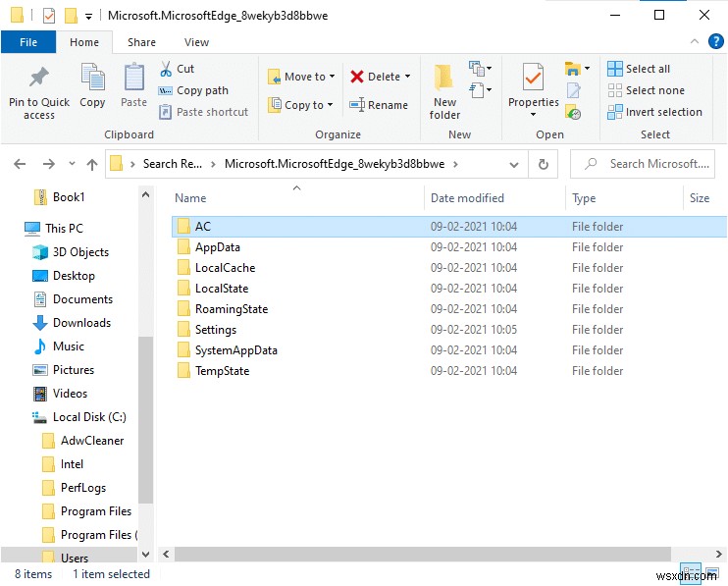
Task: Click Copy path in Clipboard group
Action: [x=193, y=90]
